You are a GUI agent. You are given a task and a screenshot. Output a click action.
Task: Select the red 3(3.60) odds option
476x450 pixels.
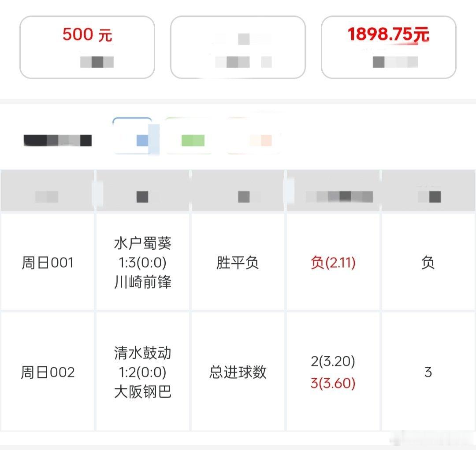point(333,383)
